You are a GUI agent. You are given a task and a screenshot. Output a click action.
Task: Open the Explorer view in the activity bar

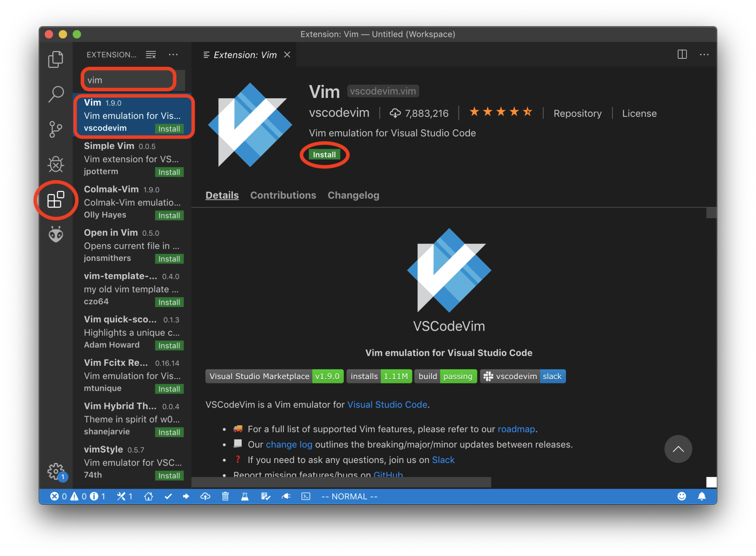click(56, 59)
